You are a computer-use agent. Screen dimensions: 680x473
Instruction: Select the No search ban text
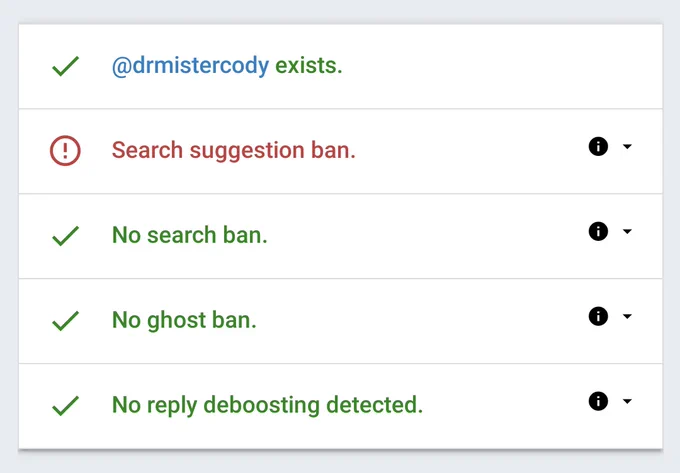(x=190, y=235)
